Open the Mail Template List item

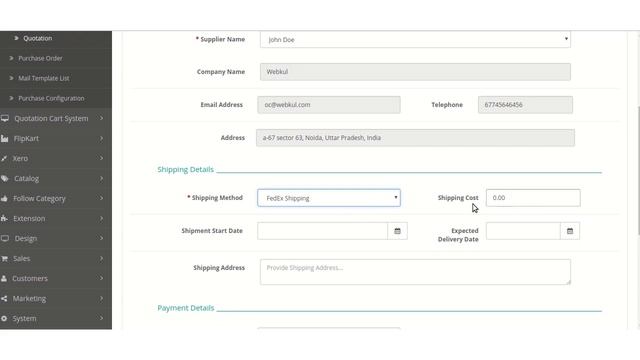[x=43, y=78]
